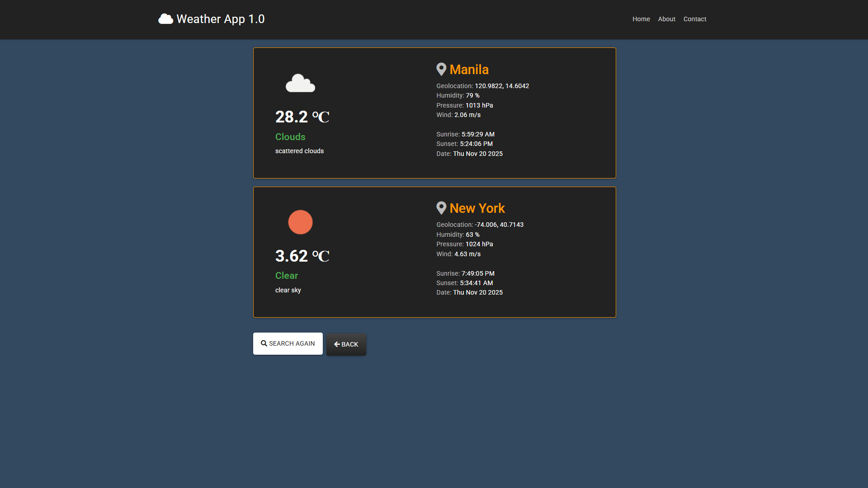Click the green Clear condition label
The width and height of the screenshot is (868, 488).
pos(287,276)
